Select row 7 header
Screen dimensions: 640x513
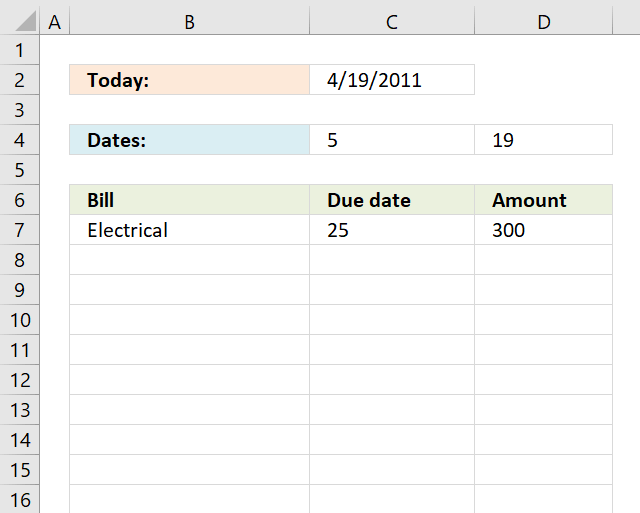(19, 230)
